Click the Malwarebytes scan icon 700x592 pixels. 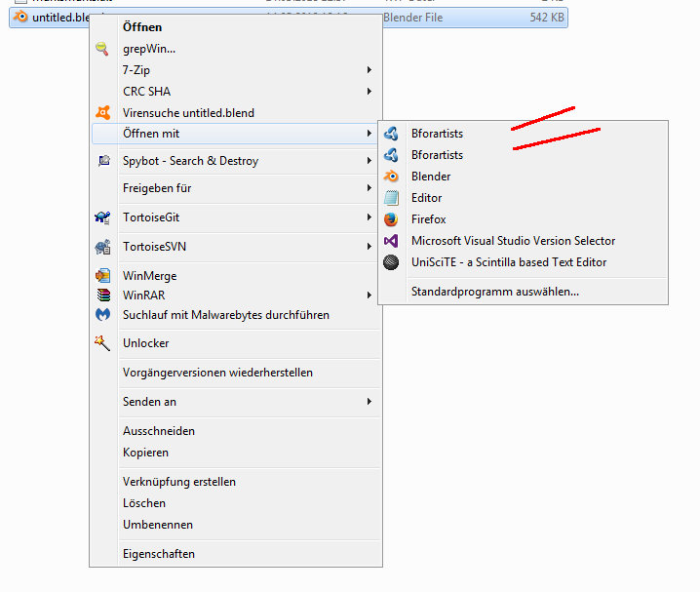click(x=102, y=315)
